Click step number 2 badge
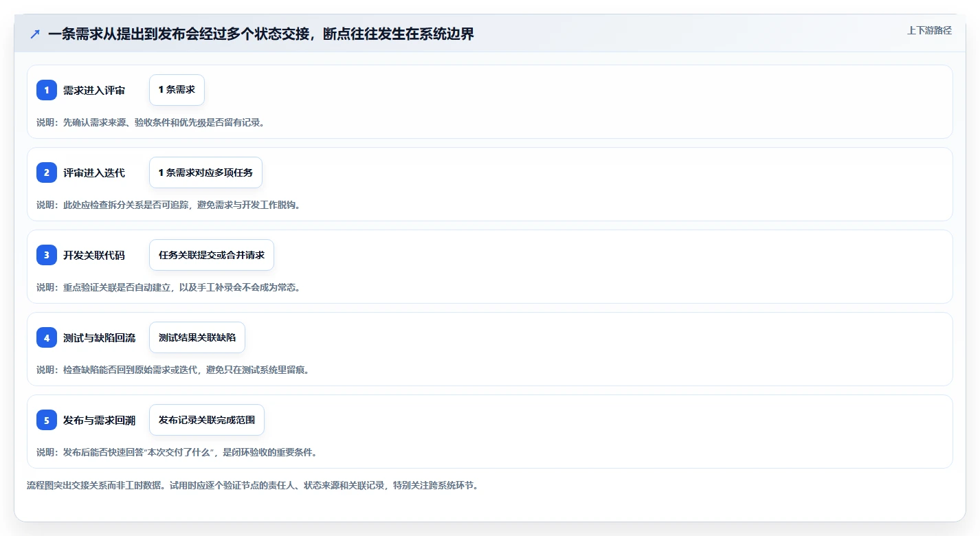 47,172
